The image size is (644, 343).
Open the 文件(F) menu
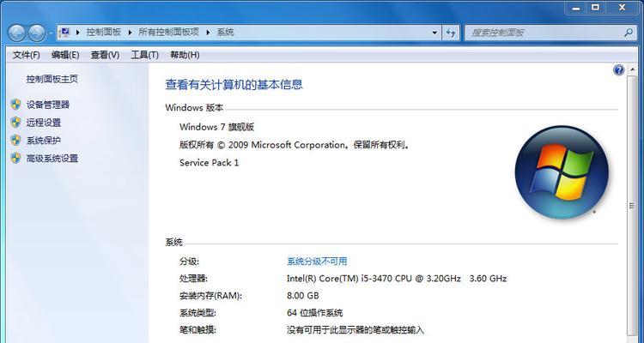[27, 55]
